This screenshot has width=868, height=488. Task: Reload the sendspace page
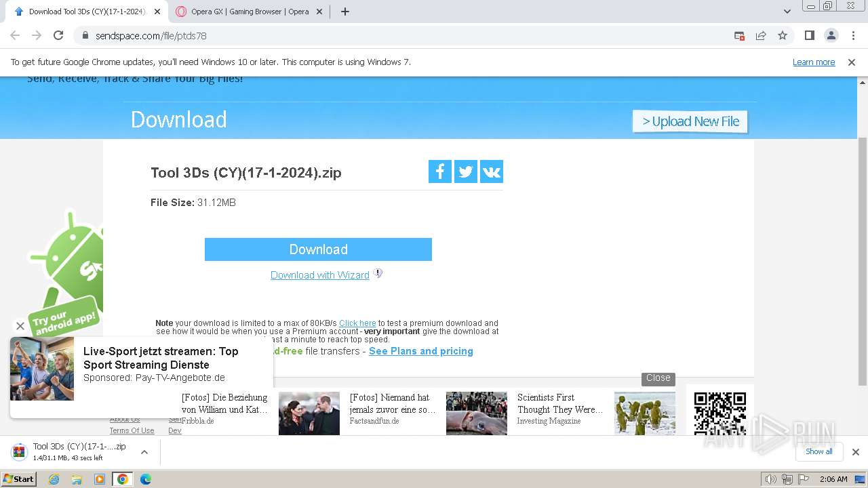tap(58, 35)
